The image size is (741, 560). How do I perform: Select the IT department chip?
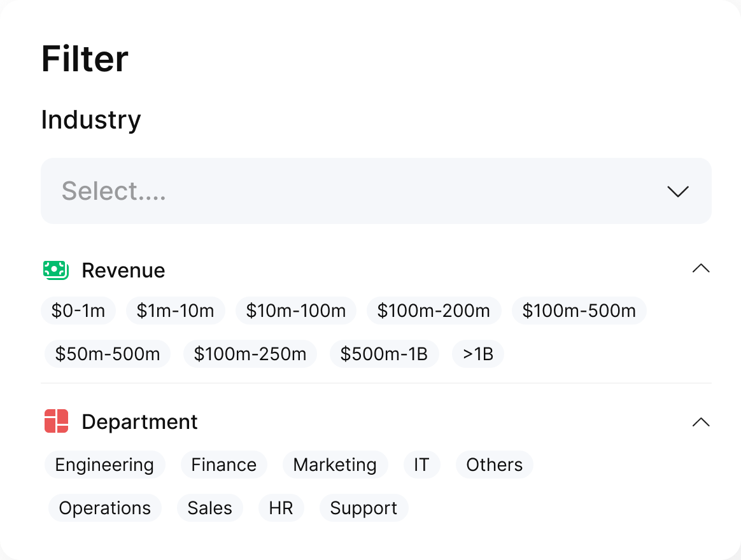point(422,465)
